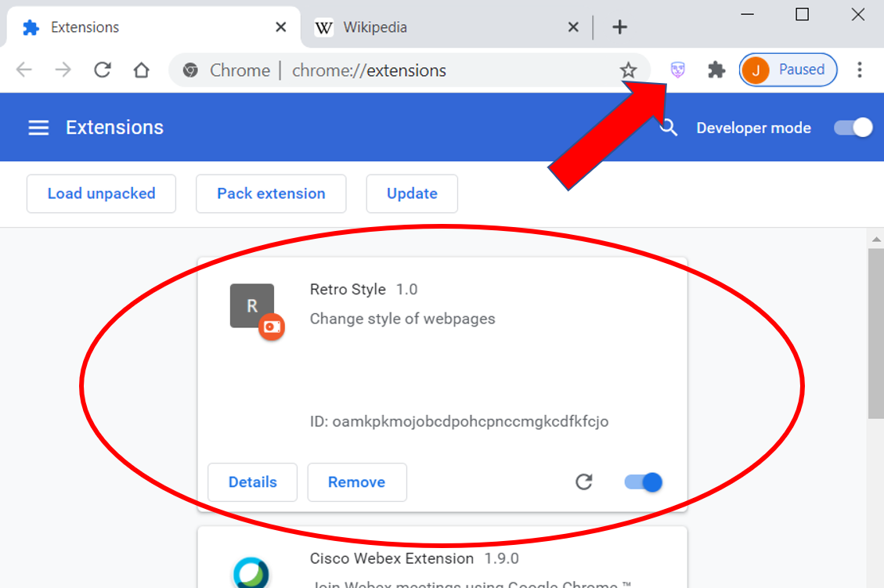Click Pack extension button
The image size is (884, 588).
(271, 193)
